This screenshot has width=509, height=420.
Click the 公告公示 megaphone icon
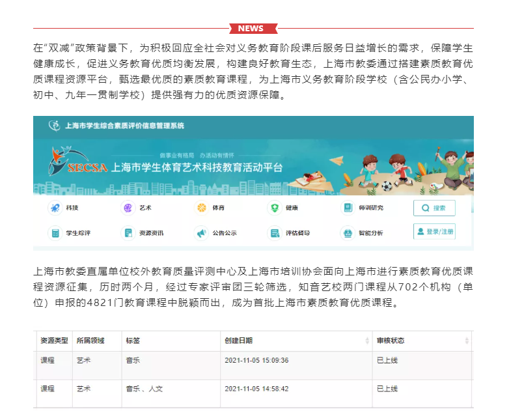202,233
